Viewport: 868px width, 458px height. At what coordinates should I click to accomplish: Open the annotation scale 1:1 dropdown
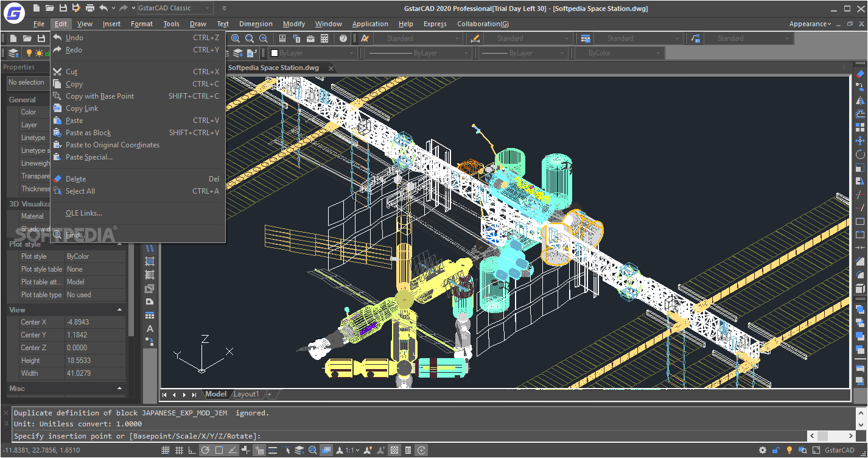coord(353,451)
